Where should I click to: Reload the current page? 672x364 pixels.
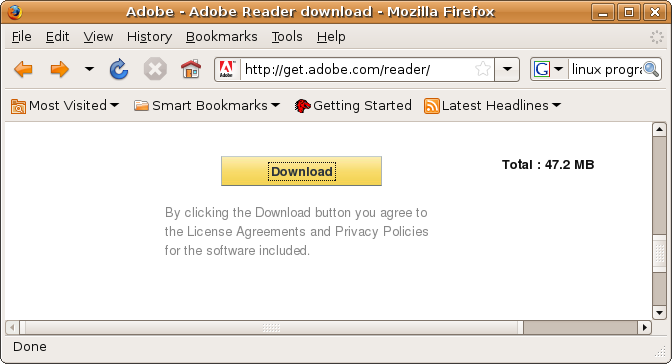tap(119, 69)
